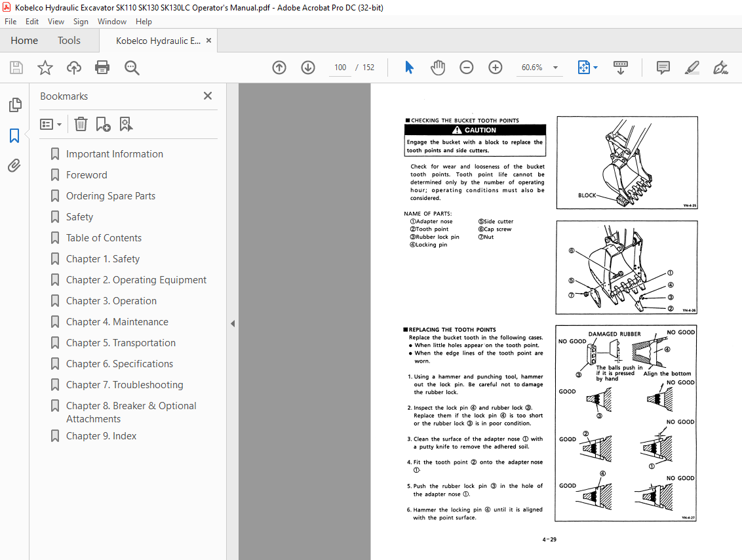Jump to Important Information bookmark
This screenshot has height=560, width=742.
click(115, 154)
